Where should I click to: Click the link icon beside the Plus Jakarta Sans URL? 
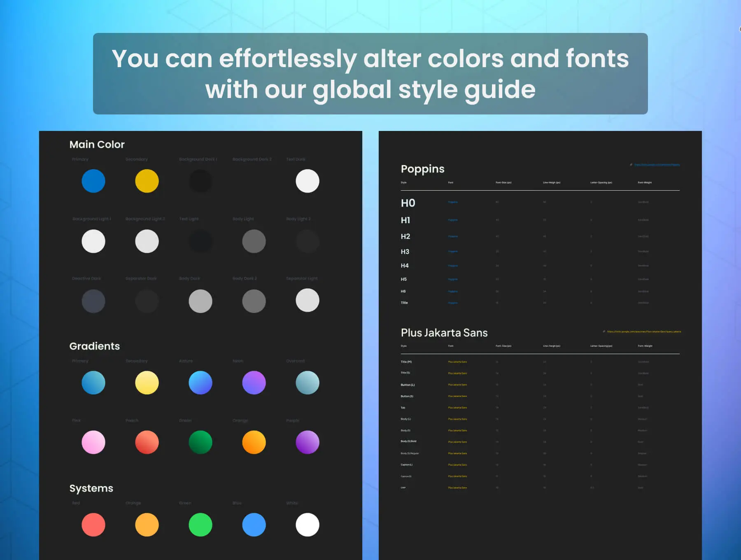coord(604,331)
